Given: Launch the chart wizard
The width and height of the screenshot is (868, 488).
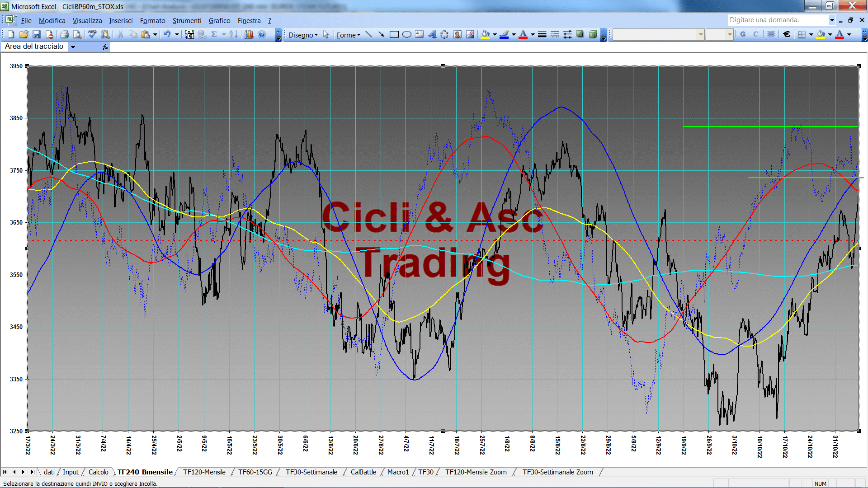Looking at the screenshot, I should click(x=249, y=34).
